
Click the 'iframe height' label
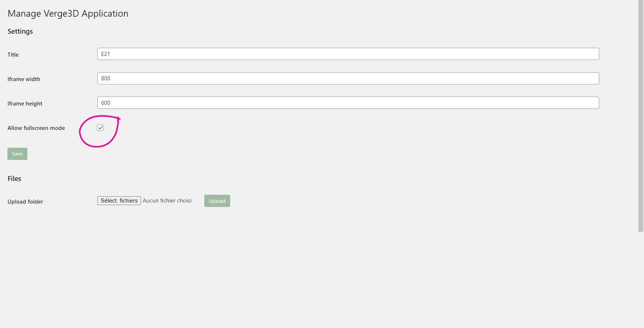tap(25, 104)
